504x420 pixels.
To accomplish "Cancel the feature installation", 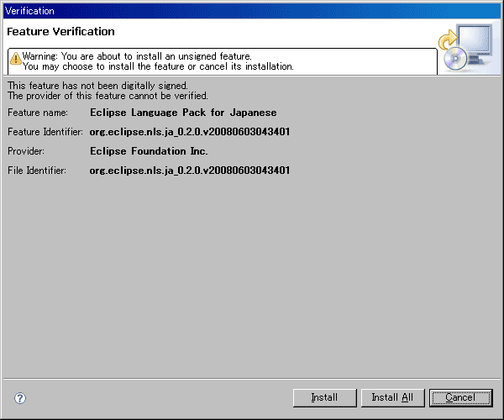I will tap(460, 397).
